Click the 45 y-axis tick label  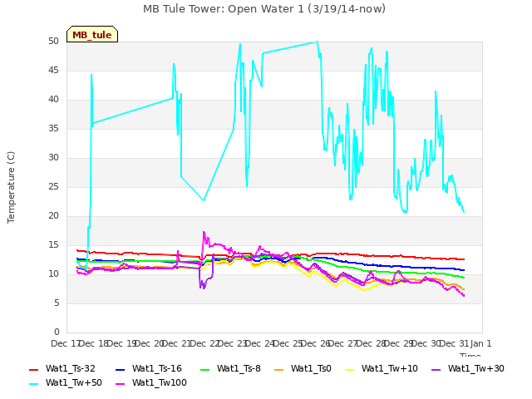point(53,71)
